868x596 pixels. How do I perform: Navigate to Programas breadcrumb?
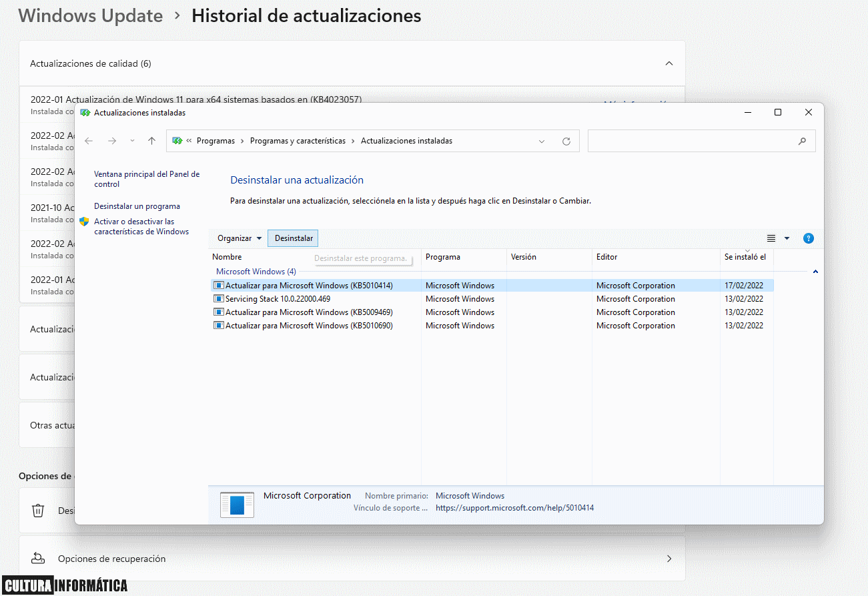[215, 141]
